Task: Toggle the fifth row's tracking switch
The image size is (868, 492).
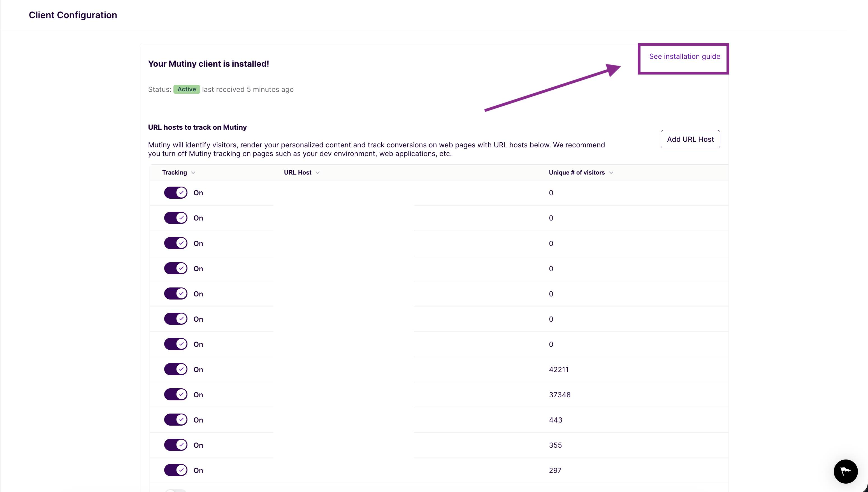Action: (x=176, y=293)
